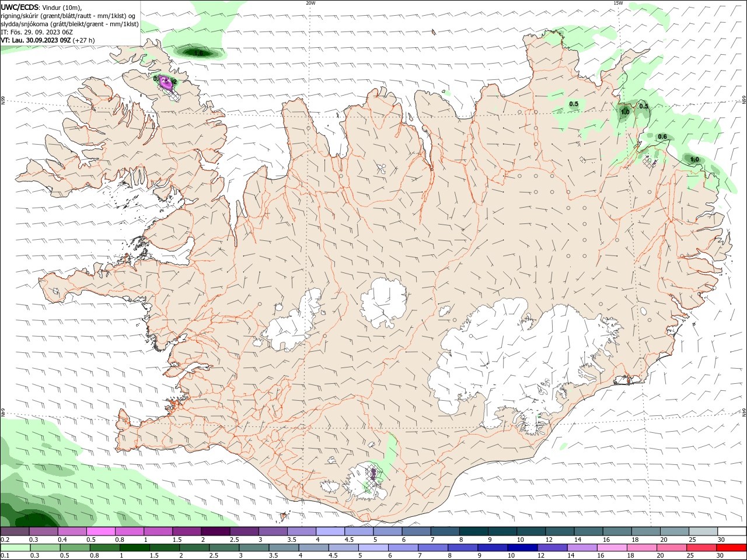
Task: Select the '1.6' precipitation value north of Westfjords
Action: coord(198,53)
